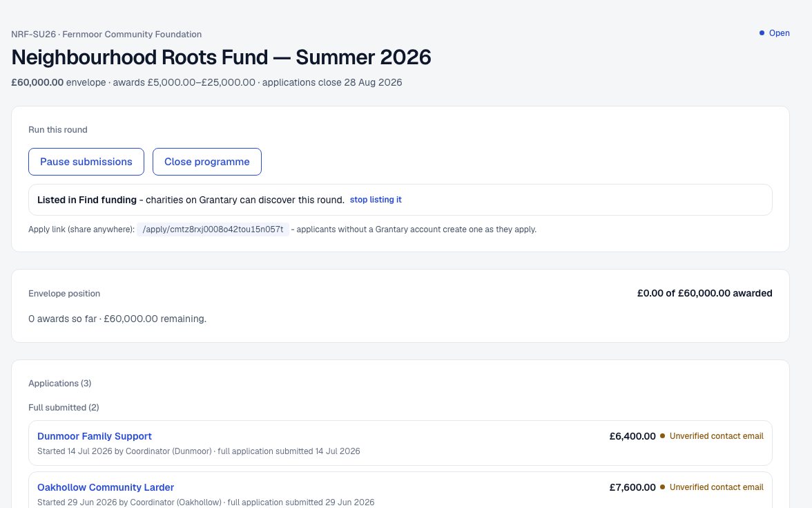Click the Open status indicator
Screen dimensions: 812x508
pos(774,33)
